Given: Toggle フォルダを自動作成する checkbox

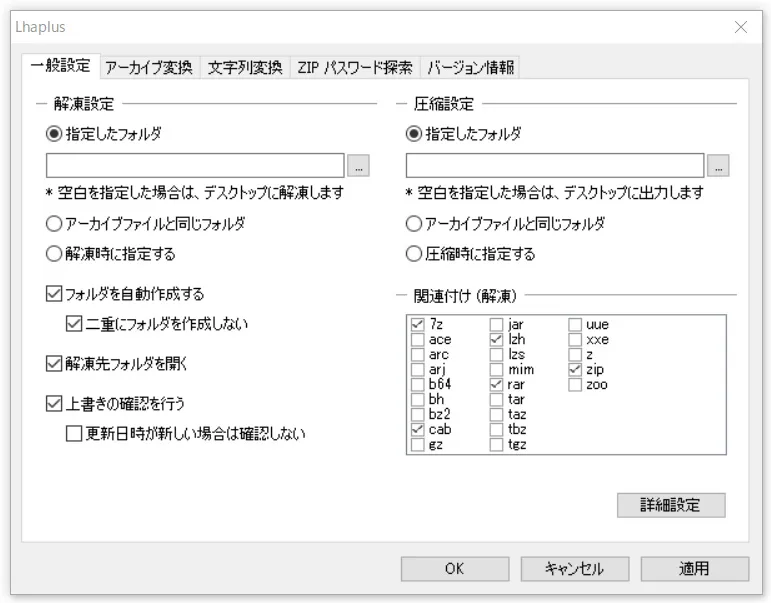Looking at the screenshot, I should 54,294.
